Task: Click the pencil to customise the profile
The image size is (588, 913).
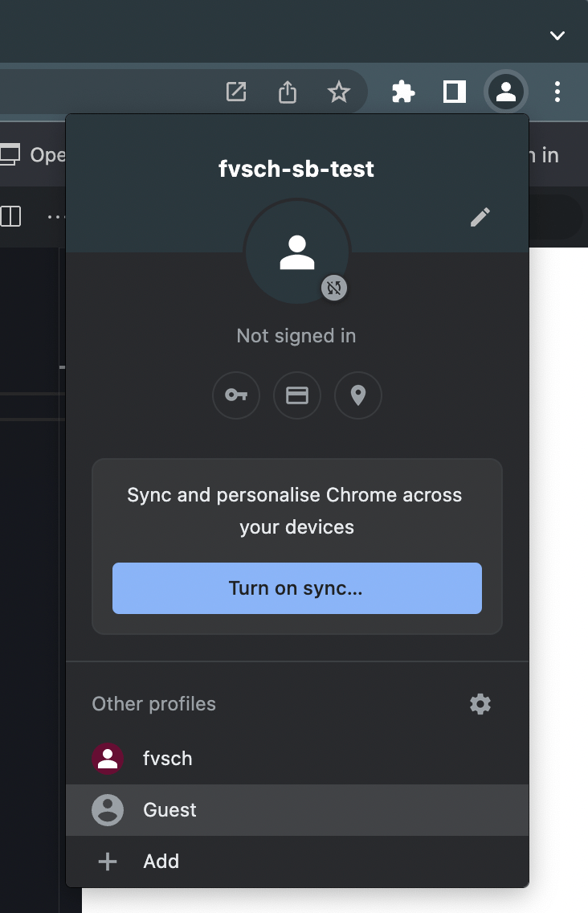Action: 480,216
